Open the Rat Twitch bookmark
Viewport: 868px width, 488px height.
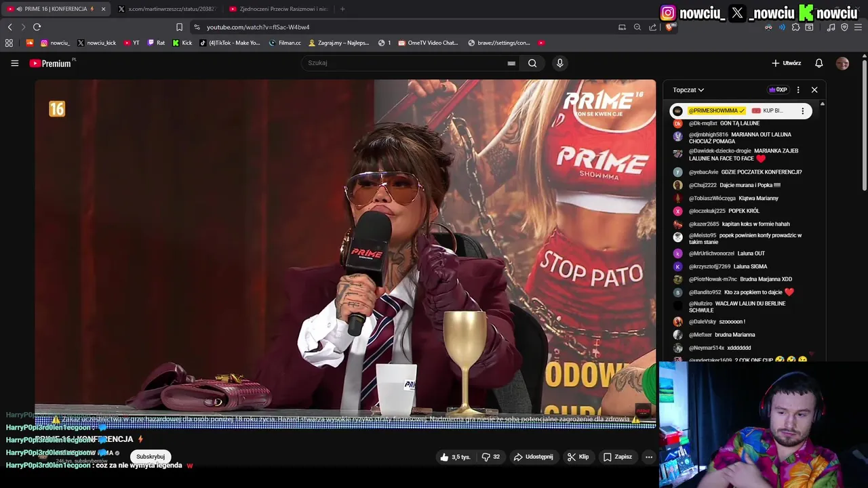pos(156,43)
